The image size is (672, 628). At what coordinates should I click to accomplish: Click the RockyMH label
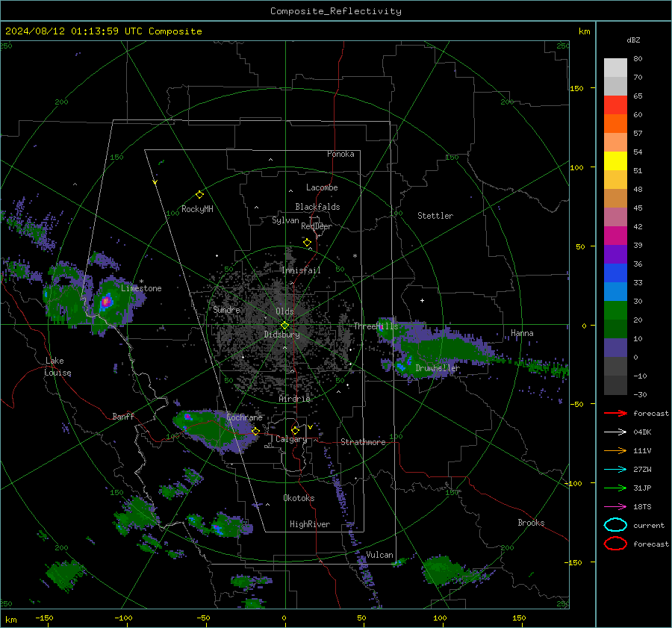point(197,209)
